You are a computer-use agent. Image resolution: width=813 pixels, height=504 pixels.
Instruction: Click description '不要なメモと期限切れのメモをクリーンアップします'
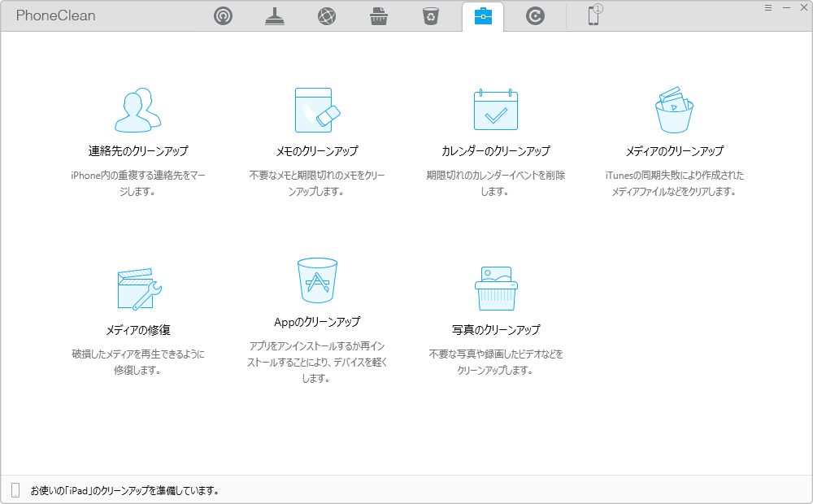tap(317, 184)
